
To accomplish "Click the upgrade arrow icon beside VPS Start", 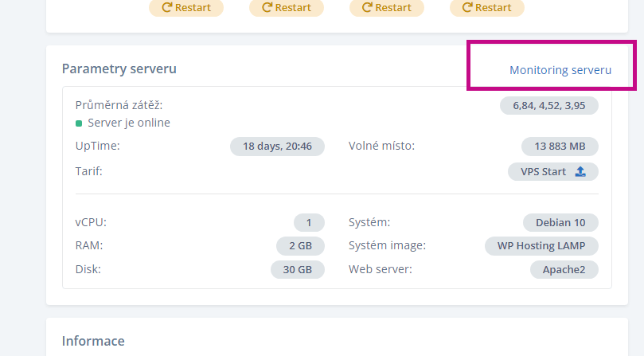I will point(580,171).
